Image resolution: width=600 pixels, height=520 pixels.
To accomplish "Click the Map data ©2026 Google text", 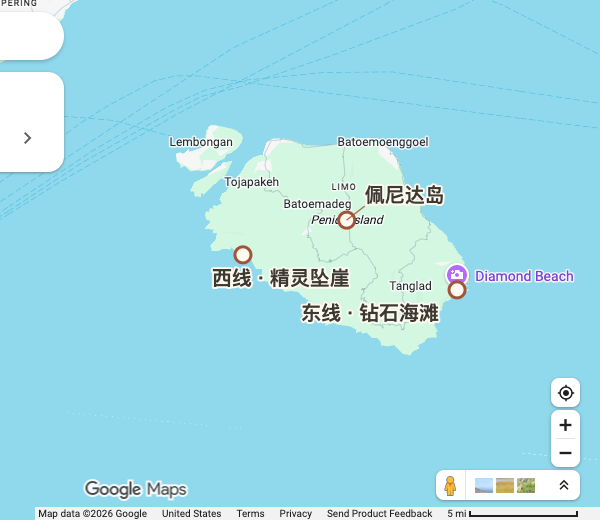I will click(93, 513).
